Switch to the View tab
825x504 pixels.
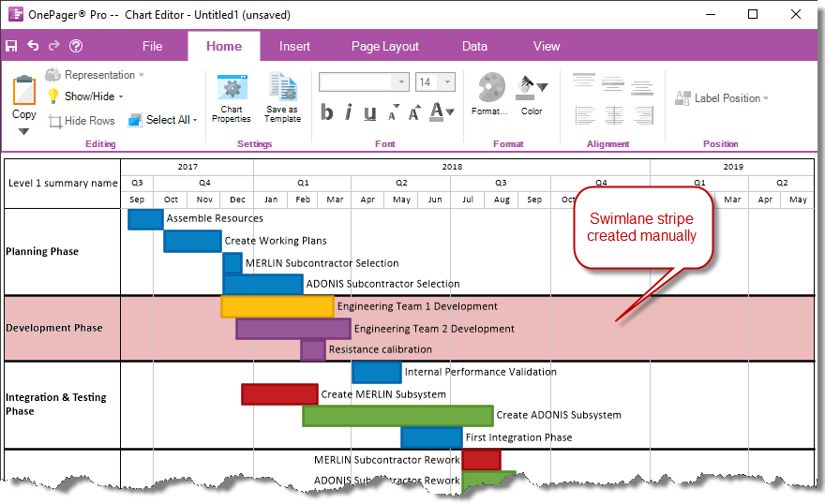click(547, 46)
